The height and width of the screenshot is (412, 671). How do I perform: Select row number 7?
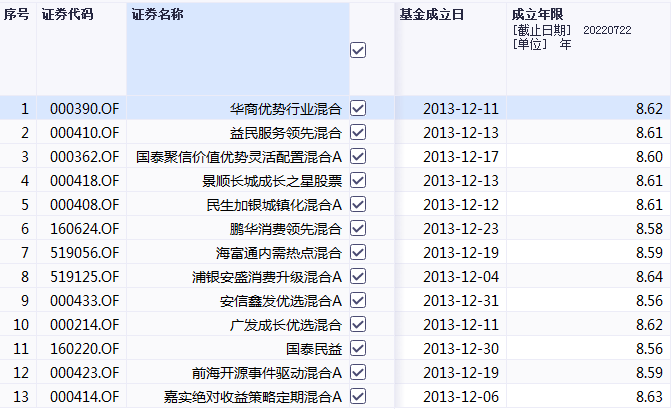[x=25, y=252]
